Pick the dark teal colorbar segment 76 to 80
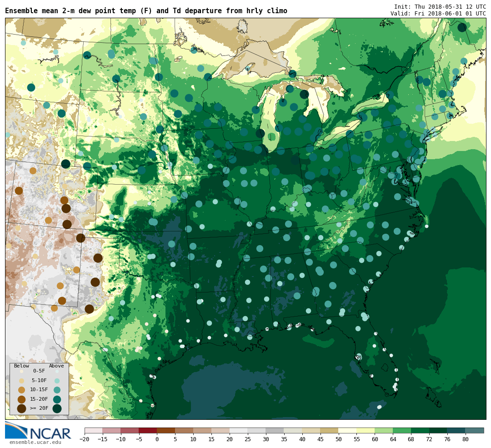Viewport: 491px width, 448px height. [x=457, y=430]
